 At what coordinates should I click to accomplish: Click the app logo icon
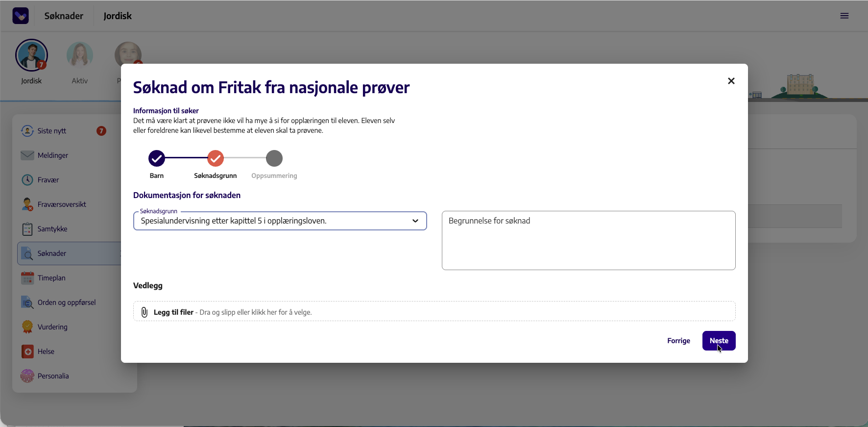pyautogui.click(x=21, y=16)
